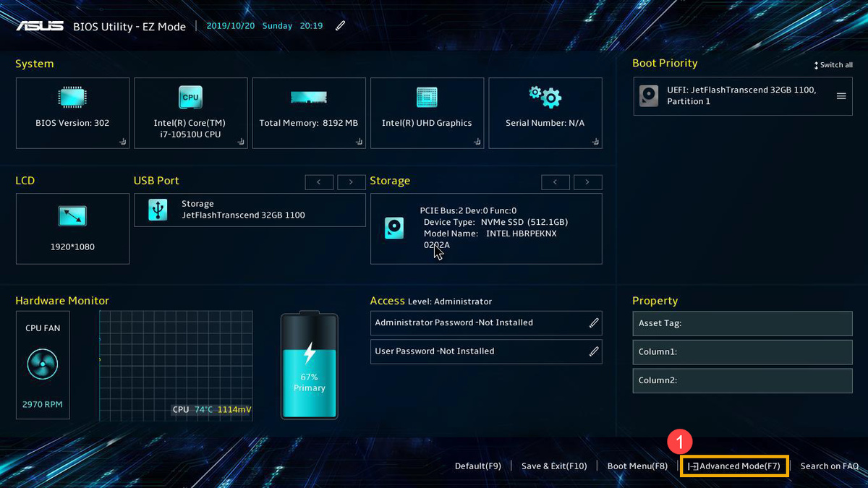Image resolution: width=868 pixels, height=488 pixels.
Task: Edit Administrator Password with pencil icon
Action: point(594,323)
